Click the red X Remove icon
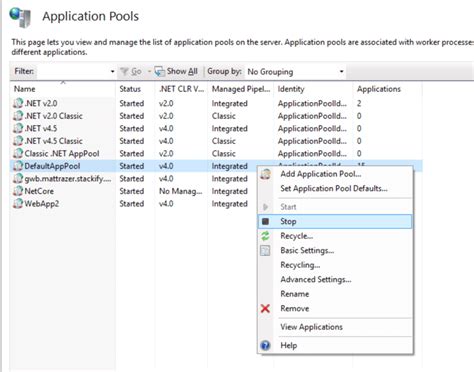474x372 pixels. pyautogui.click(x=265, y=308)
